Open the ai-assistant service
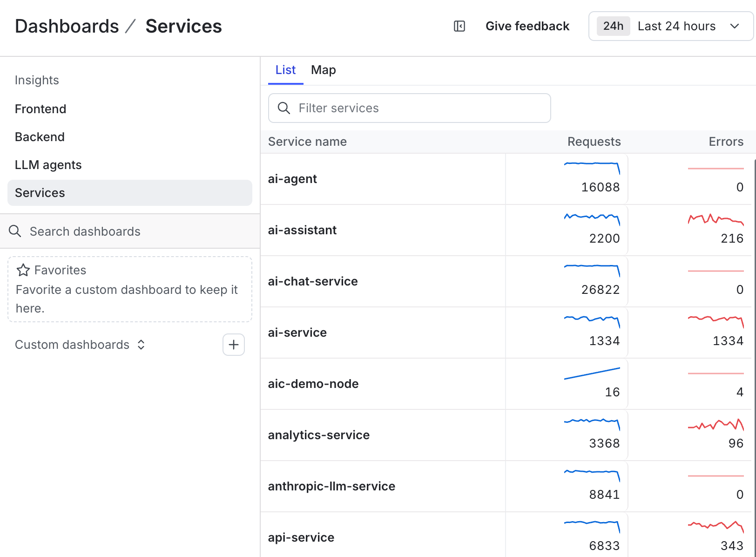756x557 pixels. (x=302, y=230)
